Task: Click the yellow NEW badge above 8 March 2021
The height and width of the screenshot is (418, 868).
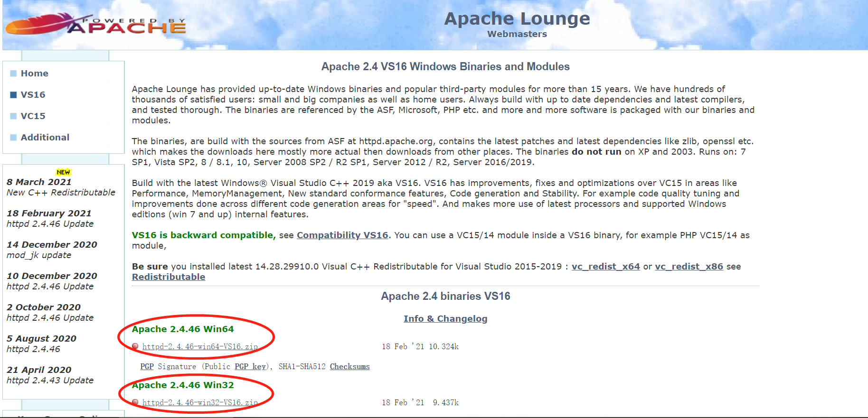Action: (x=63, y=172)
